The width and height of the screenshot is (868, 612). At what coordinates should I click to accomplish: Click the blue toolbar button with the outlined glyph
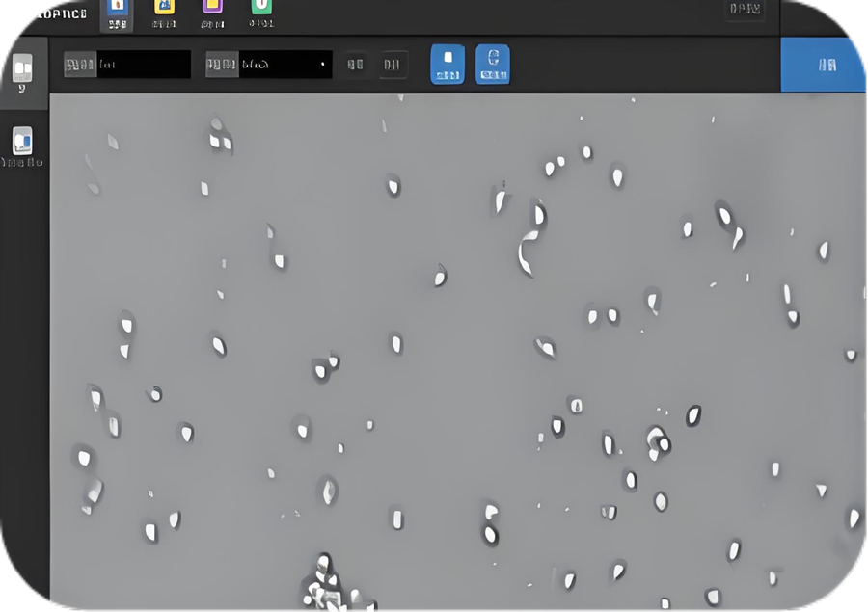coord(493,65)
